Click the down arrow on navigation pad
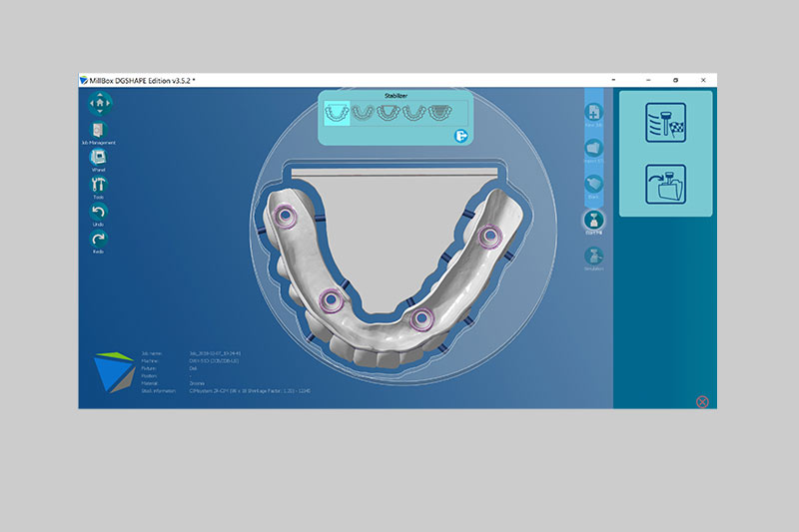This screenshot has height=532, width=799. pos(99,111)
